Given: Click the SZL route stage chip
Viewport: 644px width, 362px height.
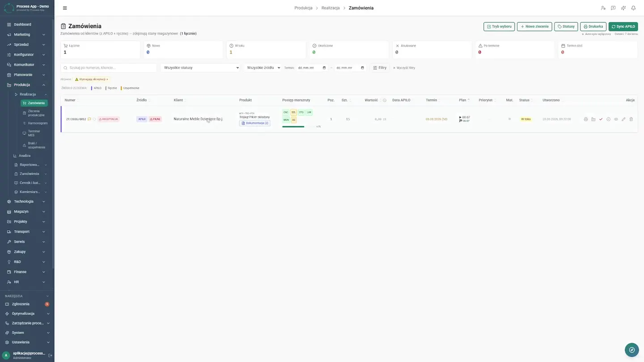Looking at the screenshot, I should point(294,112).
